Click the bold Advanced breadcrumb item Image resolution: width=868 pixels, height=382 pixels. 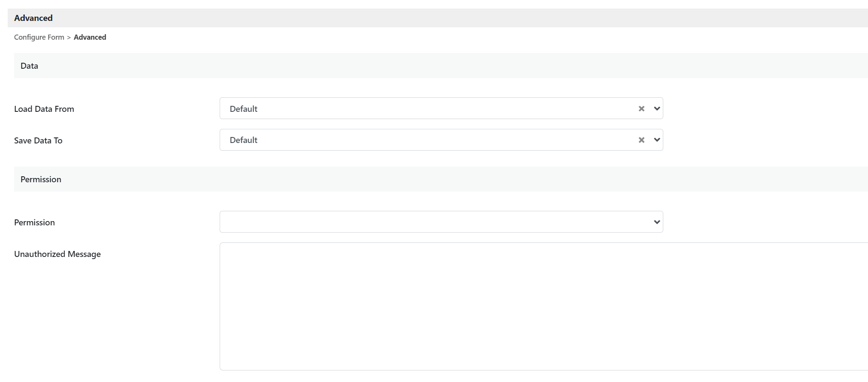(x=90, y=37)
